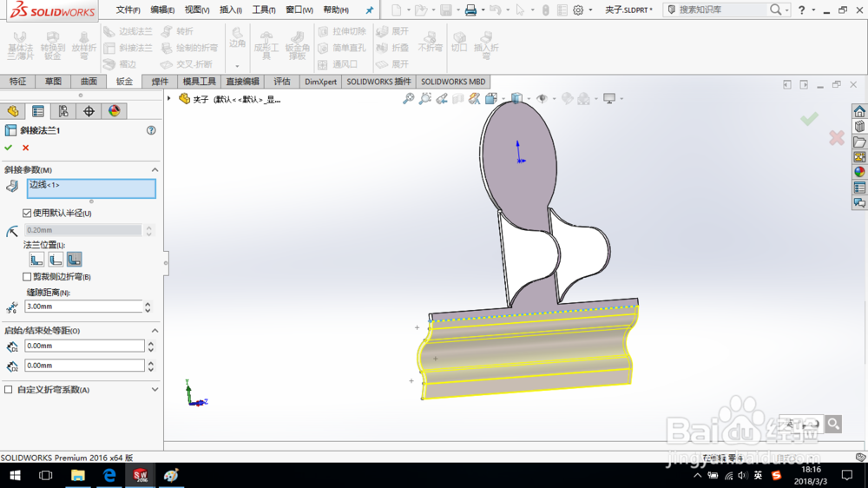This screenshot has height=488, width=868.
Task: Open the ConfigurationManager tab icon
Action: coord(63,111)
